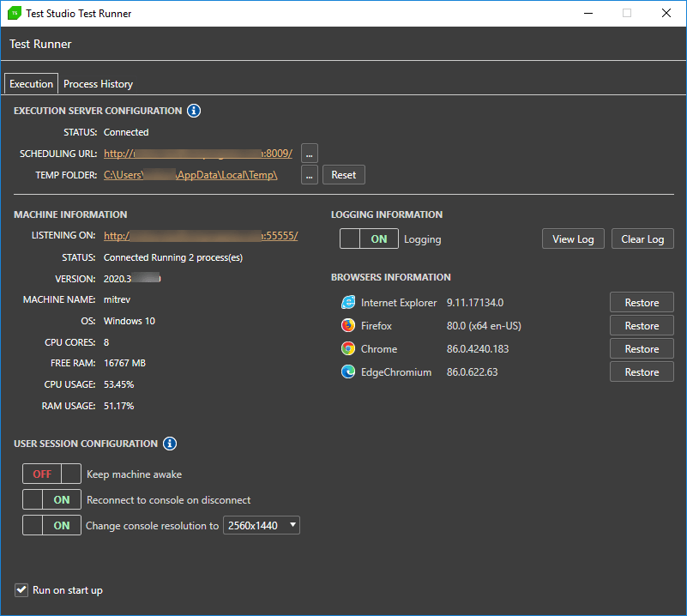The height and width of the screenshot is (616, 687).
Task: Click Internet Explorer version 9.11.17134.0
Action: pos(475,302)
